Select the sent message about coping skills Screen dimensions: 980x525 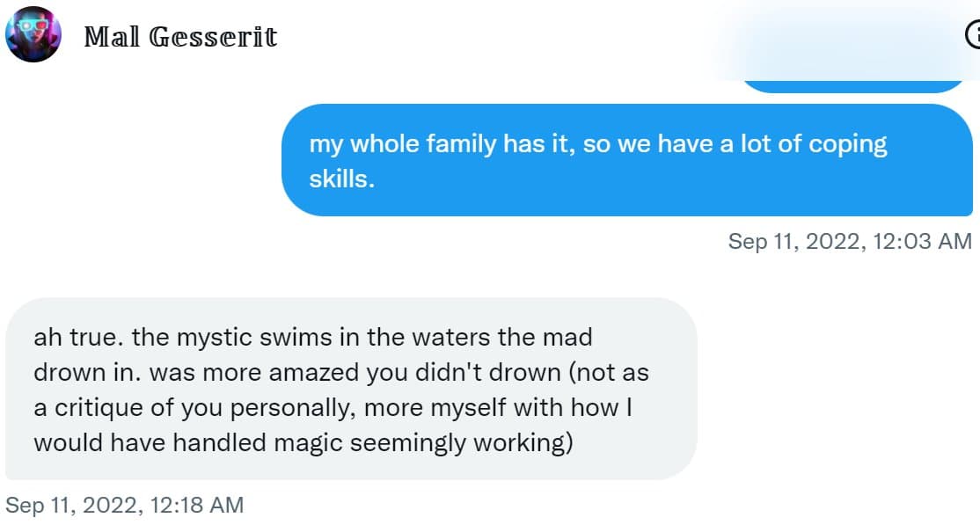coord(626,160)
